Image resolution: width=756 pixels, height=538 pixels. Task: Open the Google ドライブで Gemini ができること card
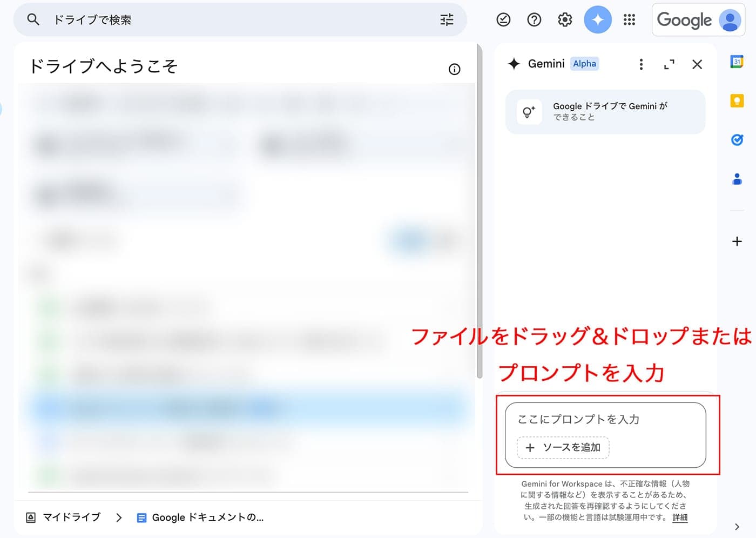tap(605, 112)
